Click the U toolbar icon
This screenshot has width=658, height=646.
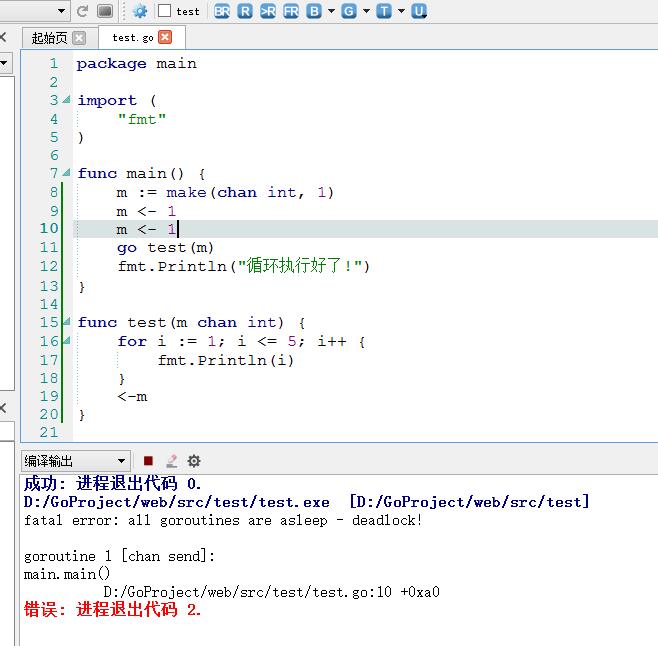click(419, 11)
